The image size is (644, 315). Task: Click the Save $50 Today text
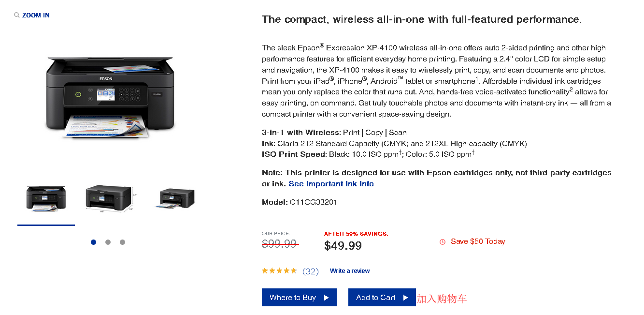478,241
